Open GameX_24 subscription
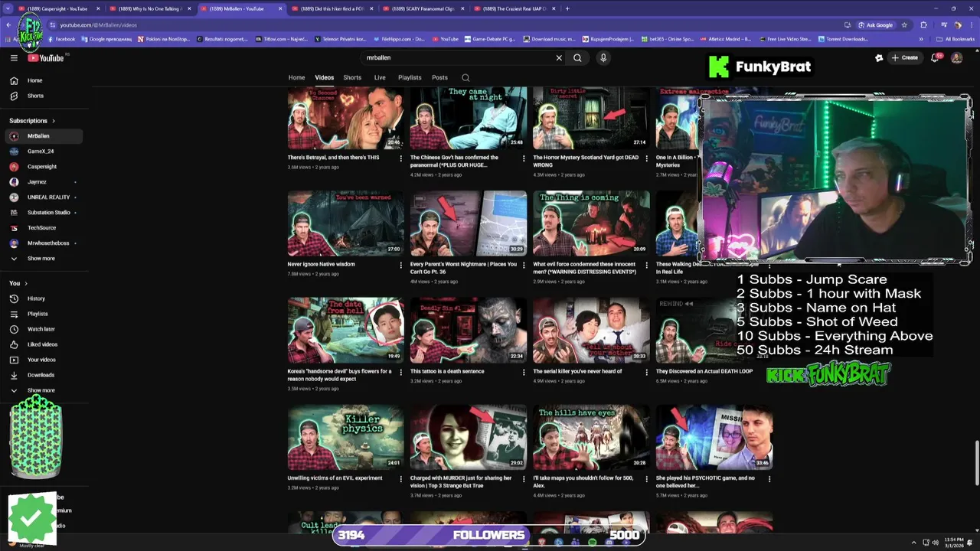Screen dimensions: 980x551 click(41, 152)
